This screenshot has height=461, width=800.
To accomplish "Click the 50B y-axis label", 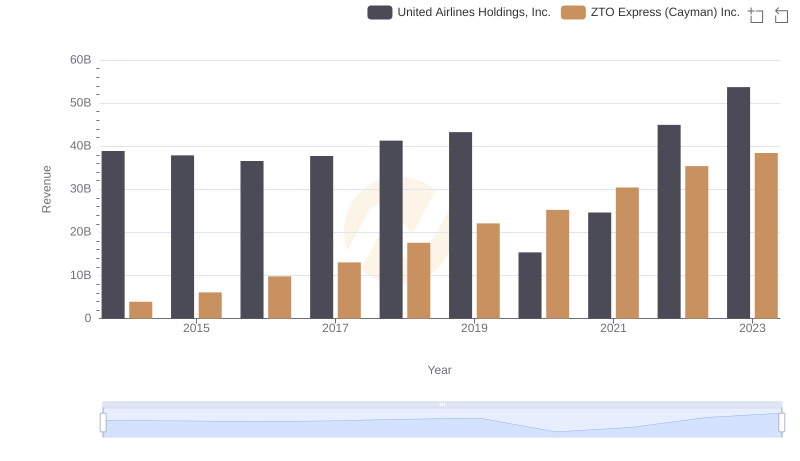I will pos(81,103).
